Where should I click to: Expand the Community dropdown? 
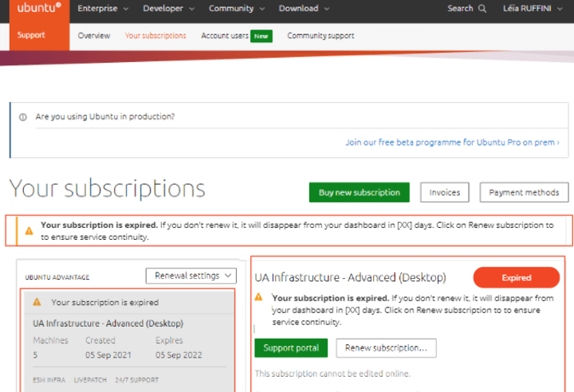pyautogui.click(x=237, y=9)
